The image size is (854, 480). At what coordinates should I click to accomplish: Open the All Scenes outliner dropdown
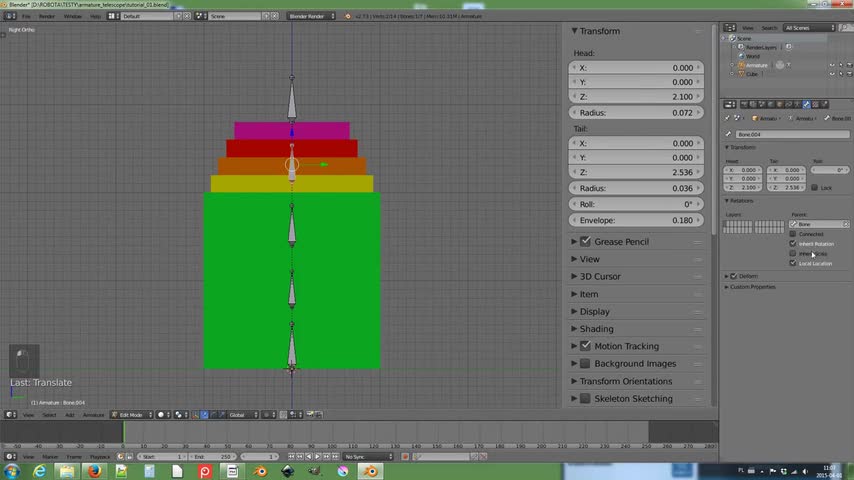pyautogui.click(x=809, y=28)
